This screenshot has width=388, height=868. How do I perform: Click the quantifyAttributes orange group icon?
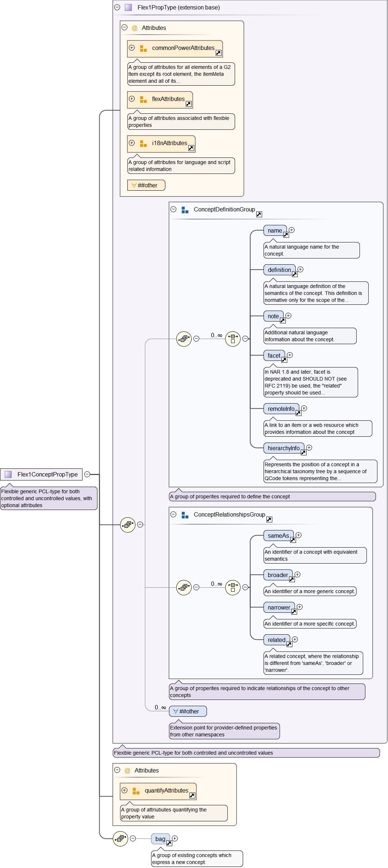(136, 791)
